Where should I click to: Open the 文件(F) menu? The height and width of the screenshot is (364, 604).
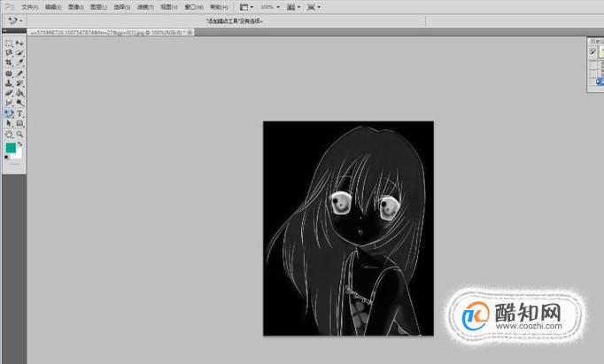pos(29,7)
